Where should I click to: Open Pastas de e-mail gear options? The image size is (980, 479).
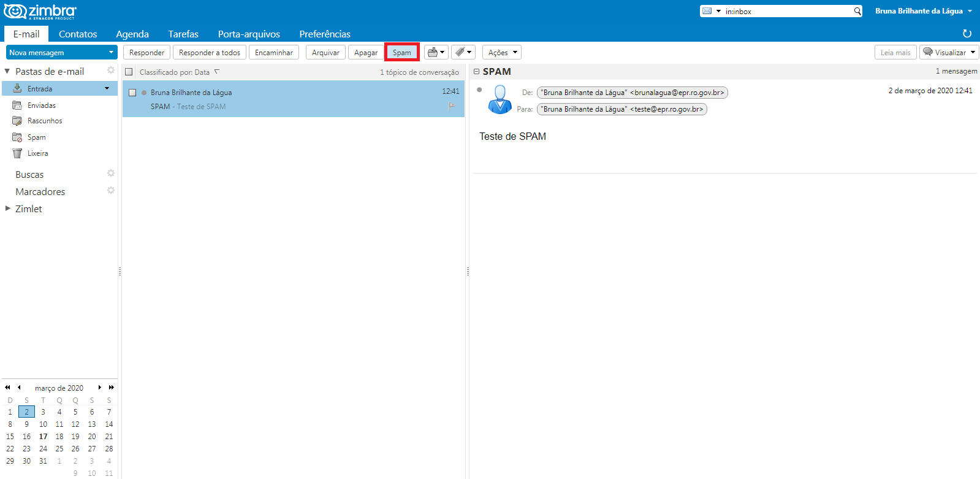pyautogui.click(x=111, y=71)
